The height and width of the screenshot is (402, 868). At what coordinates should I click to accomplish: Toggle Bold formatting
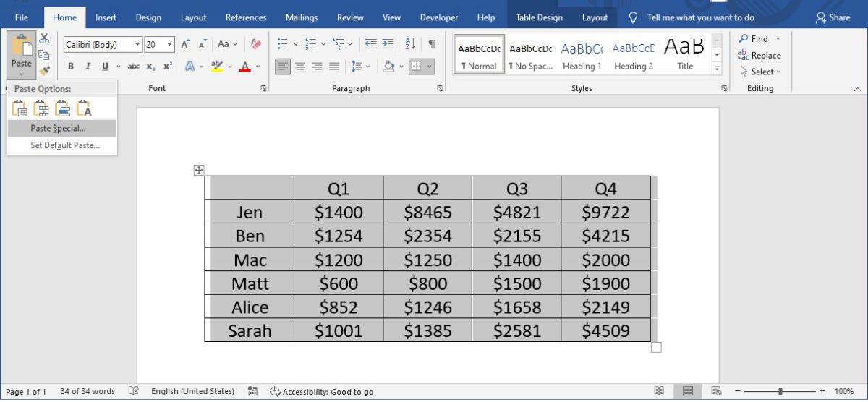pyautogui.click(x=71, y=67)
